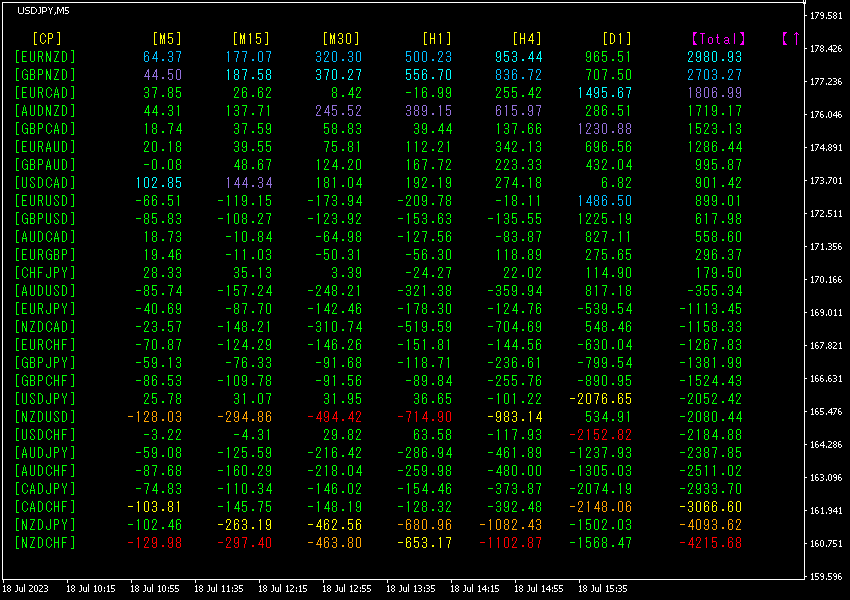Image resolution: width=850 pixels, height=600 pixels.
Task: Click time axis label 18 Jul 2023
Action: click(x=25, y=589)
